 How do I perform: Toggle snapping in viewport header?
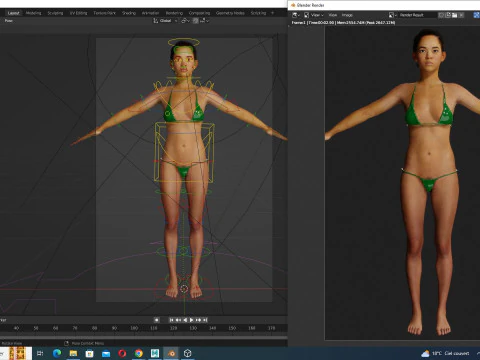tap(195, 21)
